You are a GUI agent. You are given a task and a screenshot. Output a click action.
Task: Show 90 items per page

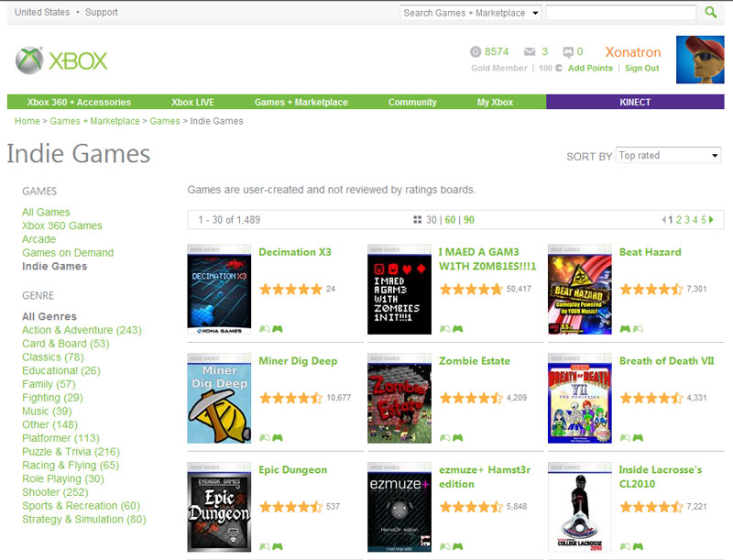click(x=469, y=220)
